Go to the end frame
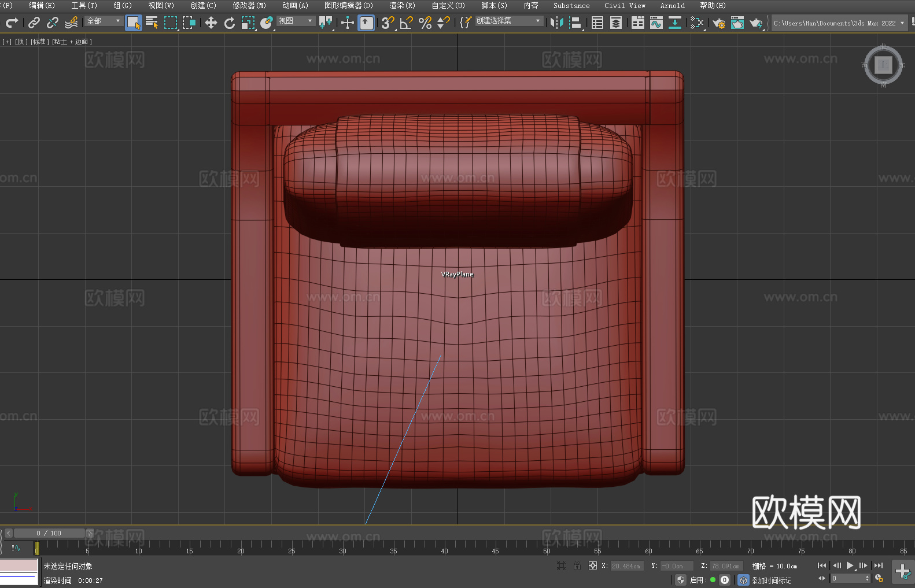915x588 pixels. point(879,565)
